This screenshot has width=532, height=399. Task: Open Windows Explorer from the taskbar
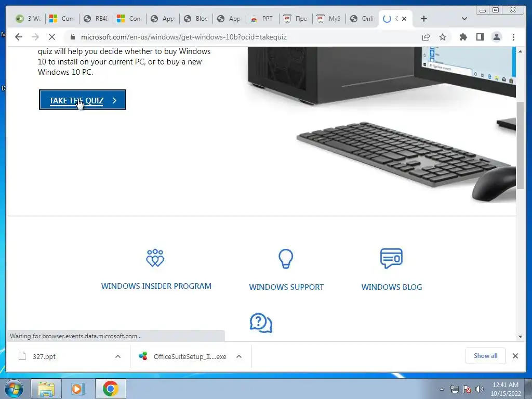46,389
